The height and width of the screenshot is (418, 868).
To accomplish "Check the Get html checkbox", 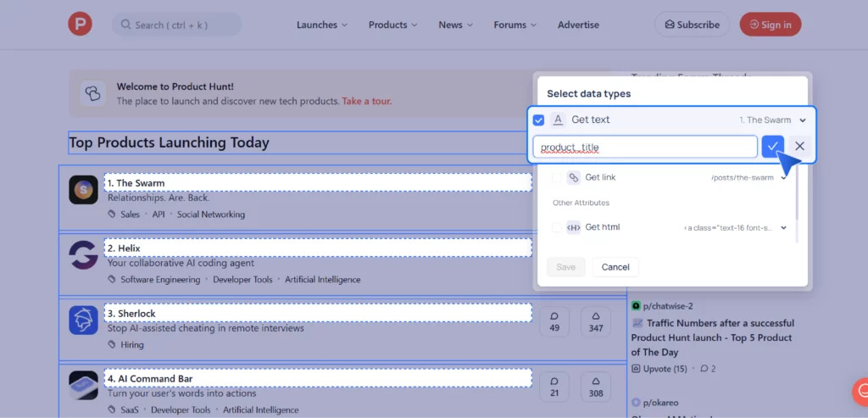I will (556, 227).
